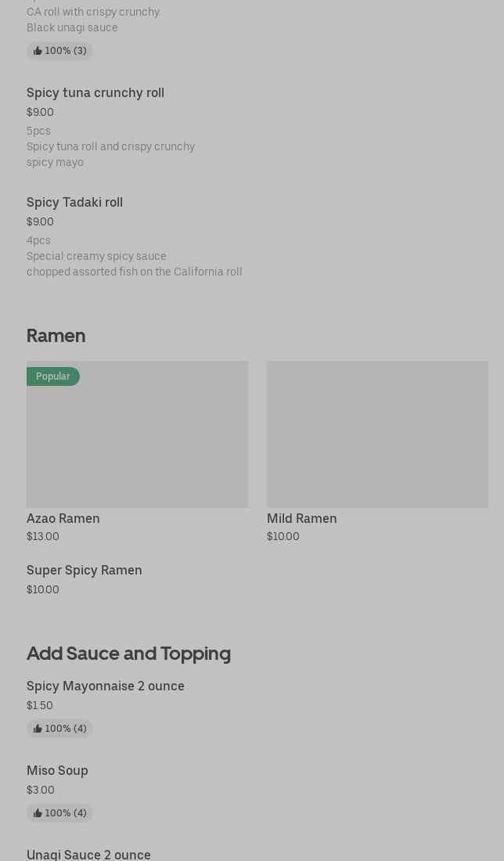504x861 pixels.
Task: Open the Mild Ramen title link
Action: click(x=301, y=519)
